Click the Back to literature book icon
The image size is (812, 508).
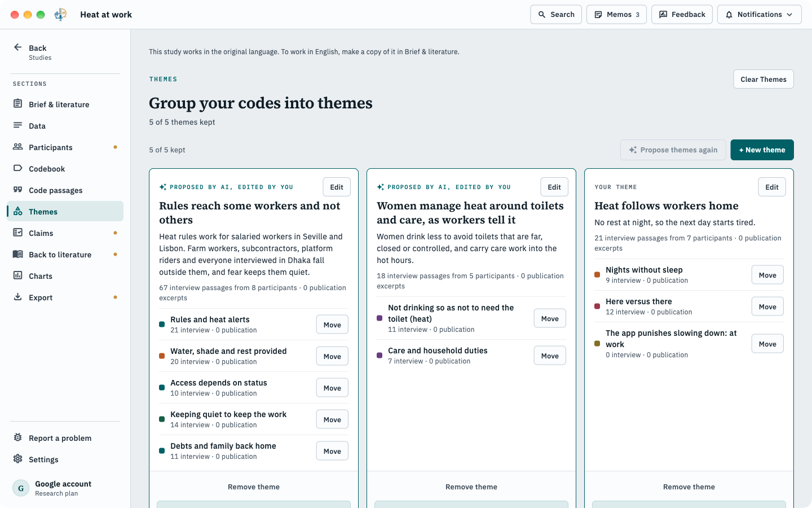(x=17, y=254)
